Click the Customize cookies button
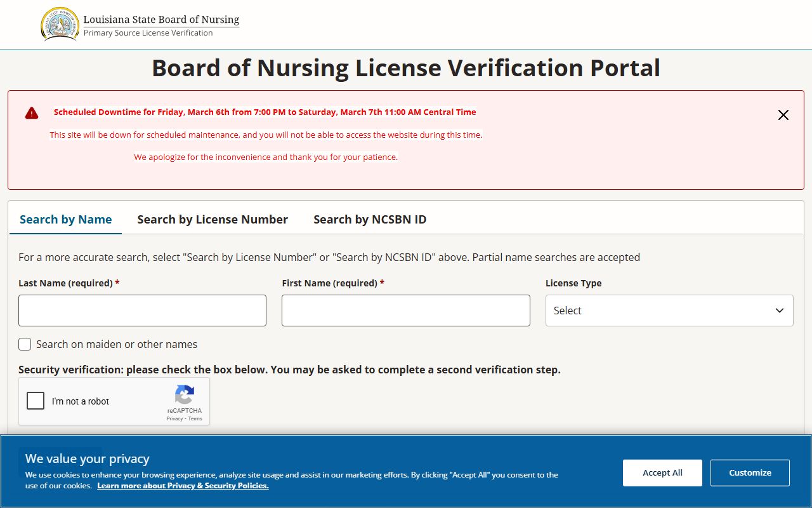Screen dimensions: 812x508 point(750,472)
